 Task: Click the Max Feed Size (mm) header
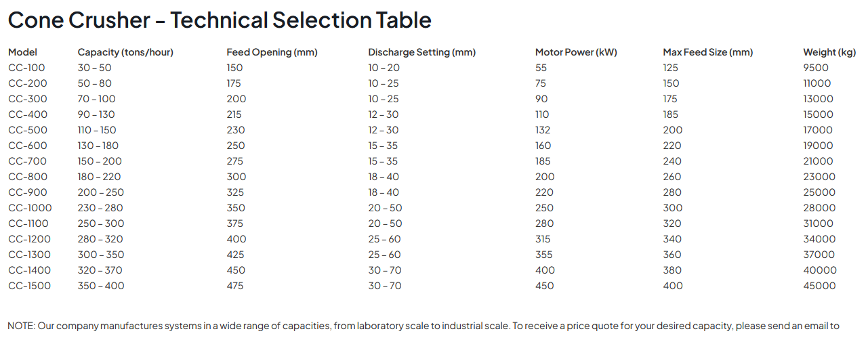point(707,52)
